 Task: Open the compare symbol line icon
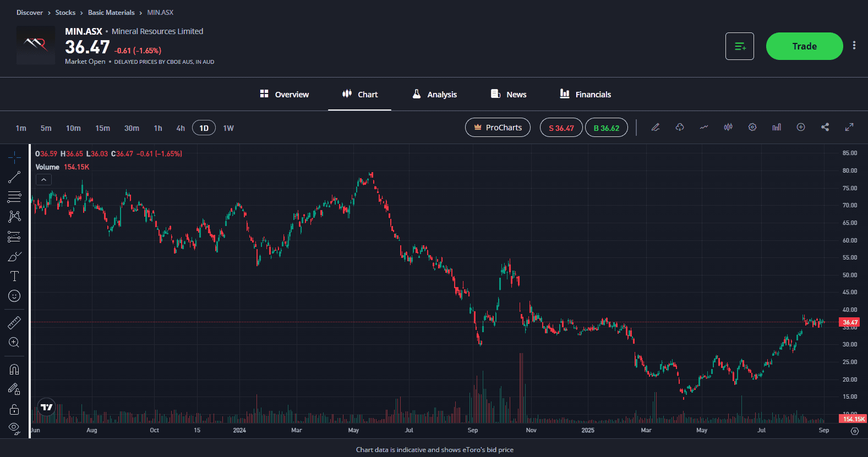704,127
